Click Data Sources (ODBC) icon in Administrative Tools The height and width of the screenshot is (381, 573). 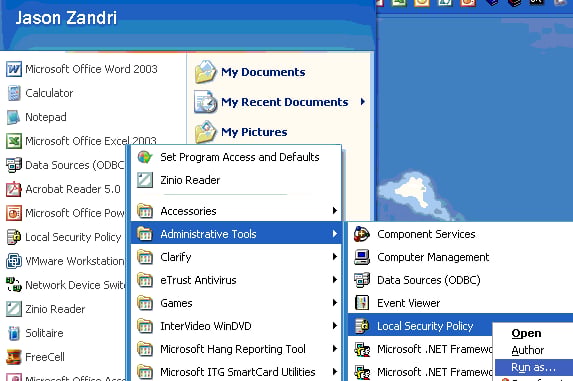[362, 280]
